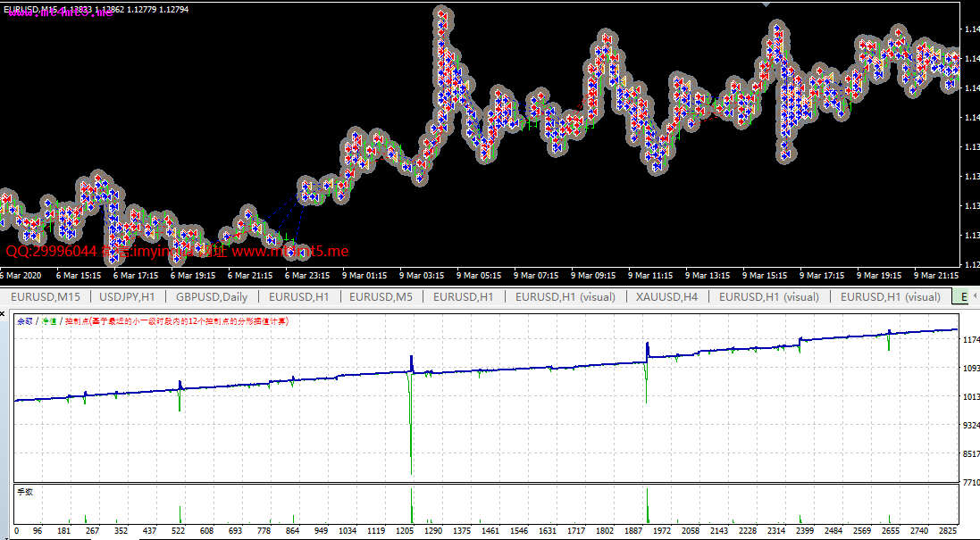Switch to the EURUSD,M15 chart tab
Screen dimensions: 980x540
(45, 296)
